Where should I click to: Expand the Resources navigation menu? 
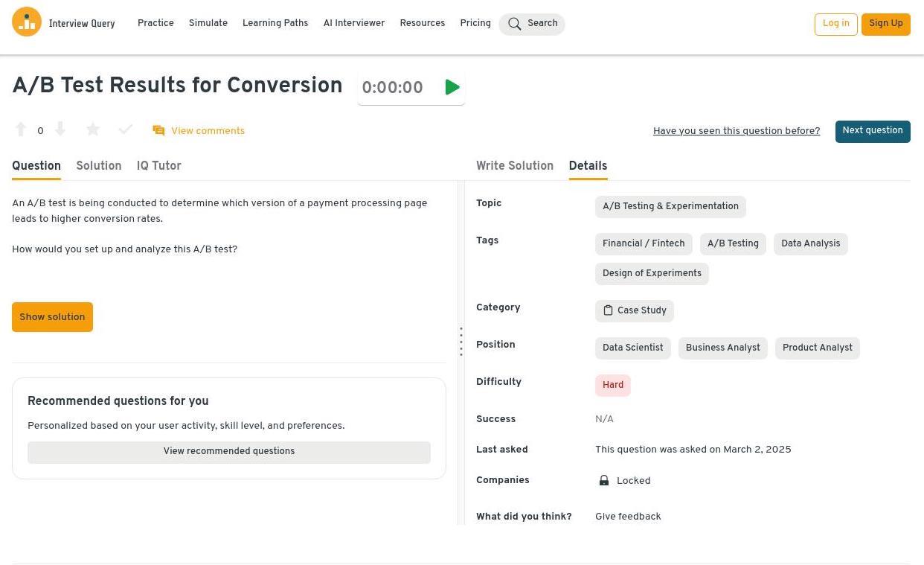tap(422, 23)
